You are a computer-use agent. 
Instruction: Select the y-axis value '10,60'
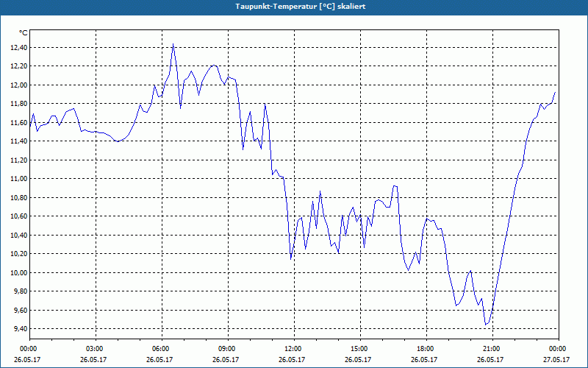[x=20, y=216]
